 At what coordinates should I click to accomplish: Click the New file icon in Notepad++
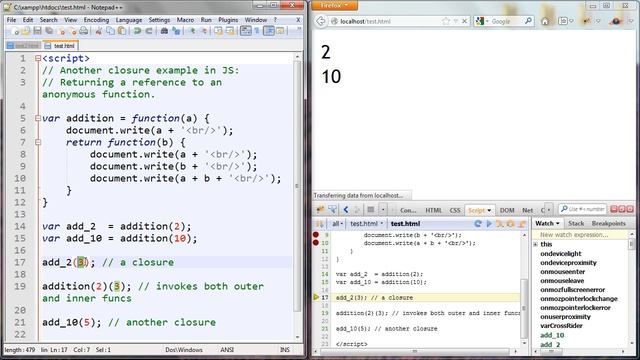tap(16, 31)
